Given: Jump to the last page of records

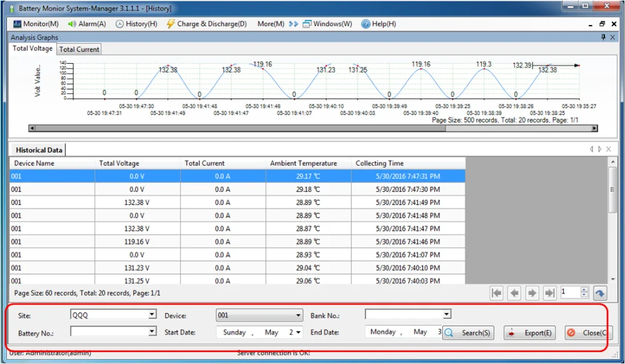Looking at the screenshot, I should pyautogui.click(x=549, y=293).
